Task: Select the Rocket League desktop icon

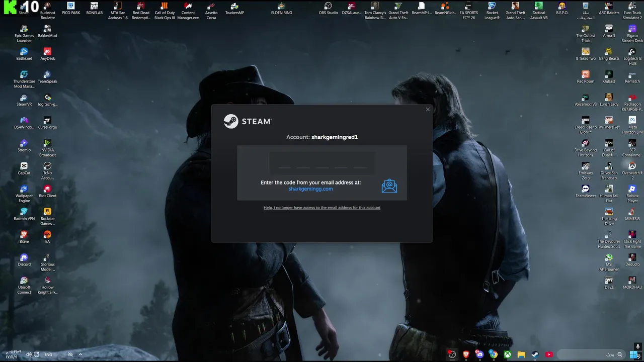Action: click(492, 11)
